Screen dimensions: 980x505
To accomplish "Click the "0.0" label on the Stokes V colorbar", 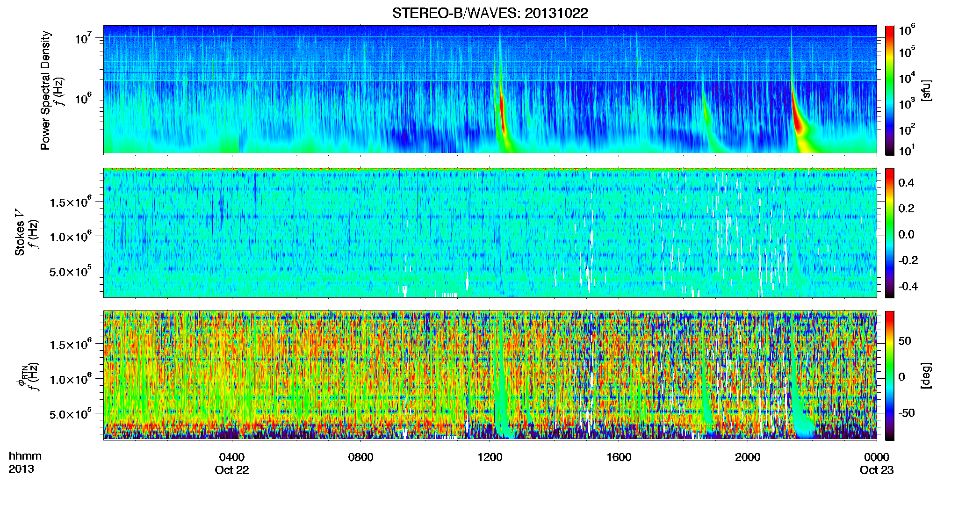I will [906, 235].
